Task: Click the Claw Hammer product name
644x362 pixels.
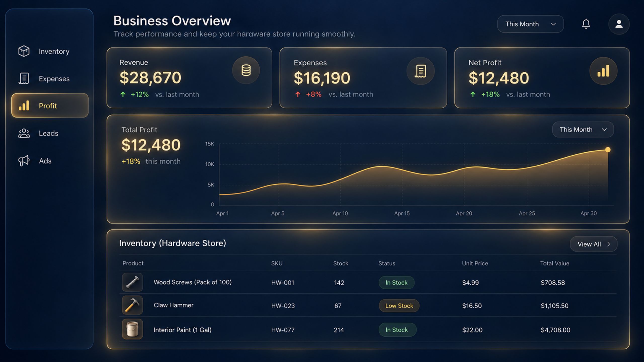Action: pos(174,305)
